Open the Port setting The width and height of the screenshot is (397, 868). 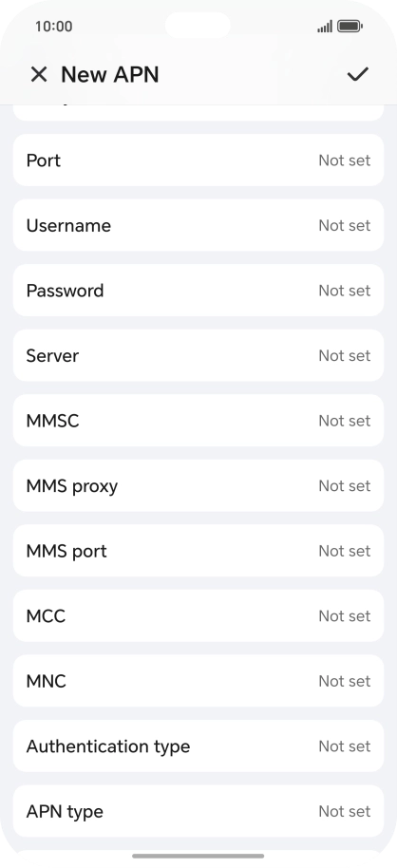(198, 160)
